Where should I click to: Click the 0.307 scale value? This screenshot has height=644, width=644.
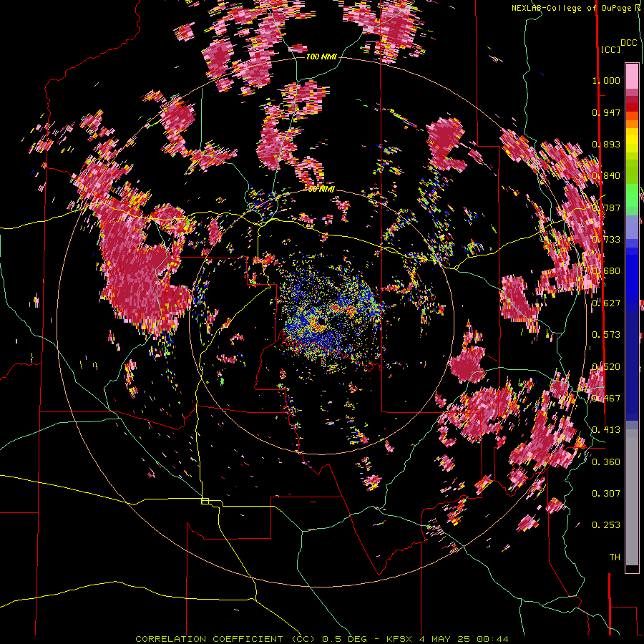point(606,493)
